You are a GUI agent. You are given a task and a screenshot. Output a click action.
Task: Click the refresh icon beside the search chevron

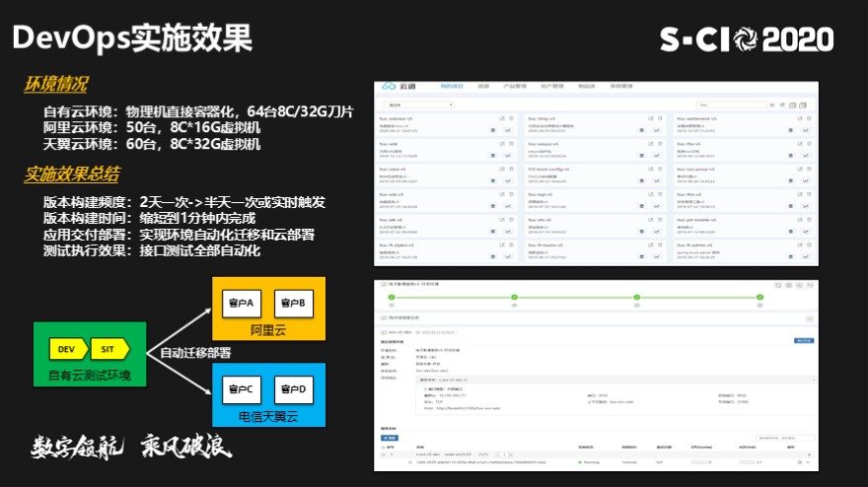782,104
